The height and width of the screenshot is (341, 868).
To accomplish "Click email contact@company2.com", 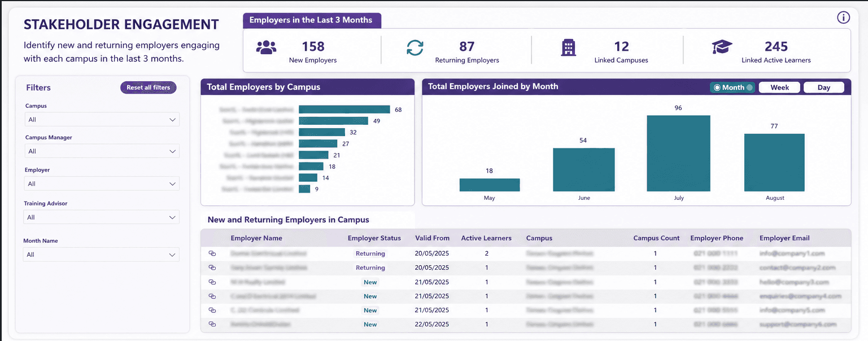I will (797, 268).
